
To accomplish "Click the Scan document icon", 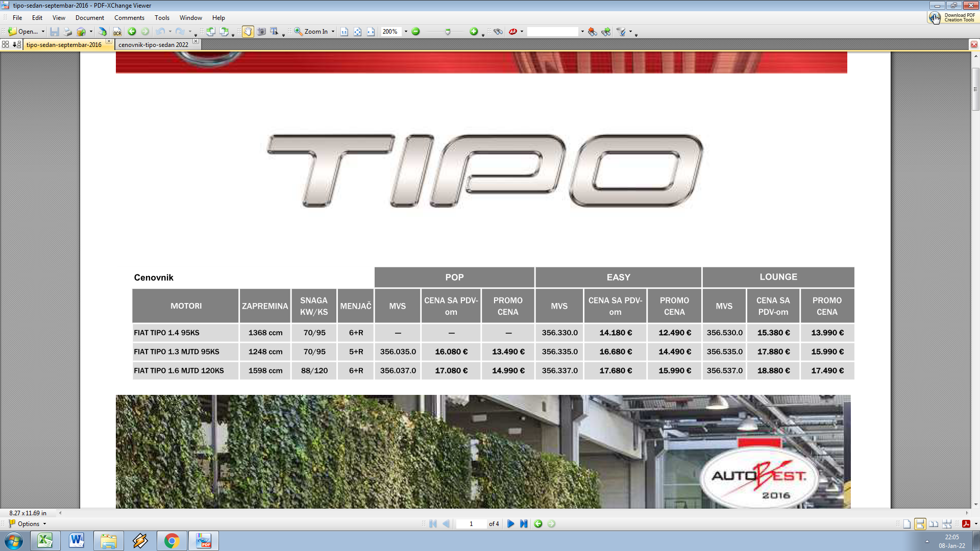I will point(103,32).
